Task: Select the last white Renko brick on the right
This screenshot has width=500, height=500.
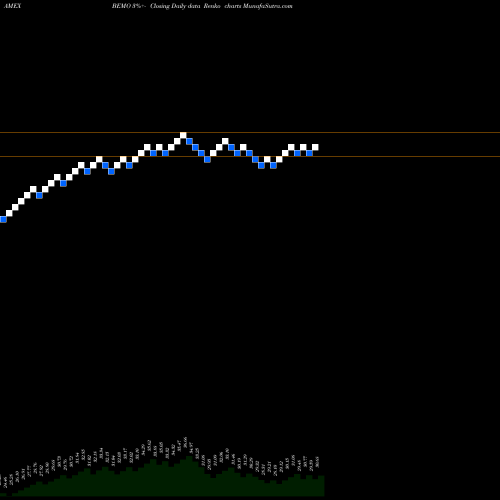Action: 315,147
